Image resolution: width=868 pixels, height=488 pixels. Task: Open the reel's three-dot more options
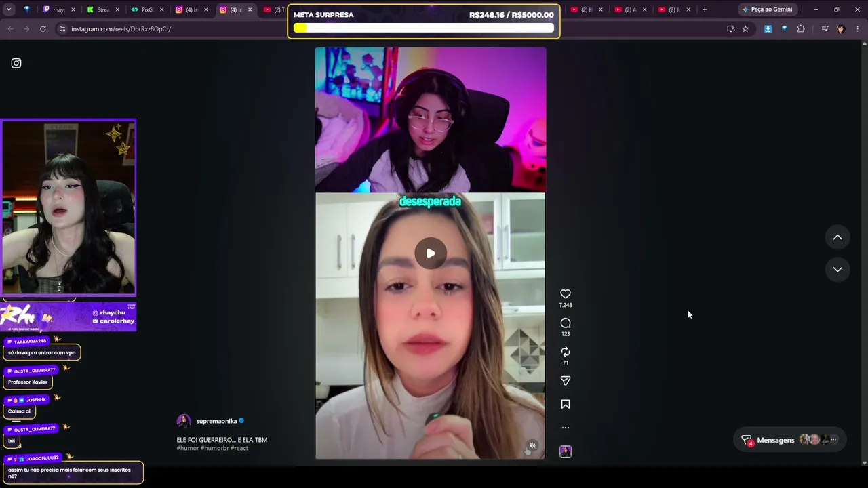coord(566,428)
